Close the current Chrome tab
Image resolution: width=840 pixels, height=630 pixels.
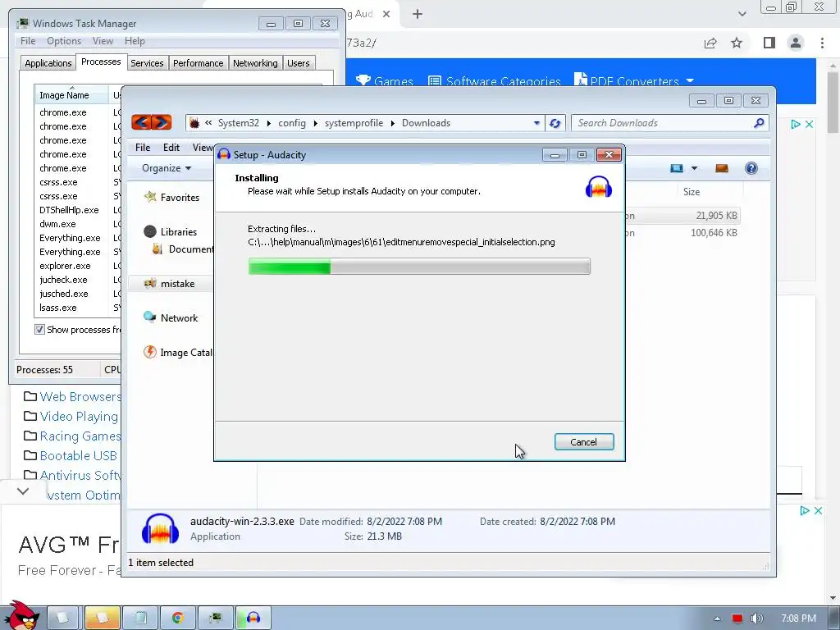(x=386, y=14)
